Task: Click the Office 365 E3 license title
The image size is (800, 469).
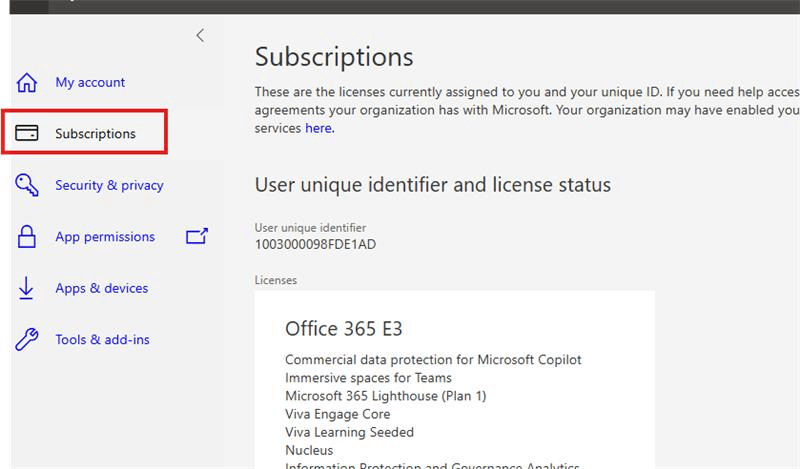Action: click(344, 329)
